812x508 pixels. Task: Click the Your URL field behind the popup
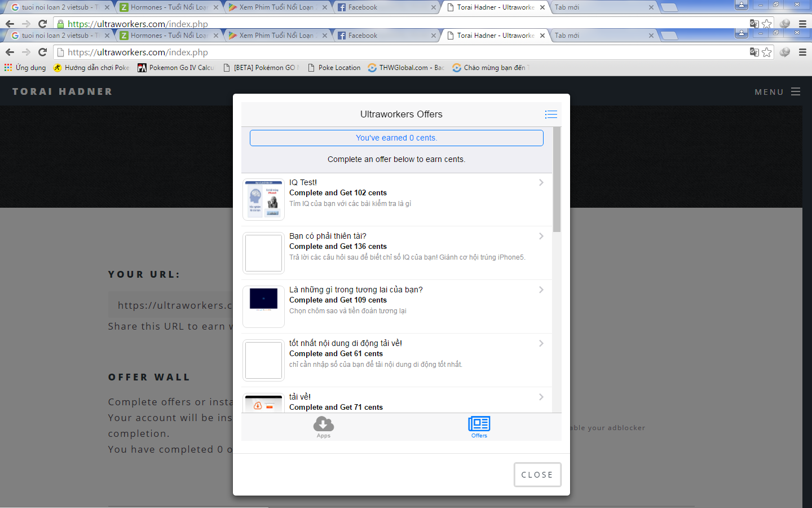coord(170,305)
